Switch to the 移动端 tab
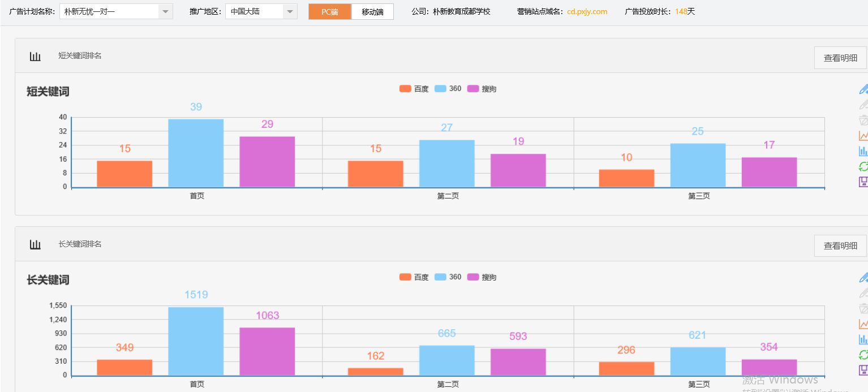868x392 pixels. [372, 11]
